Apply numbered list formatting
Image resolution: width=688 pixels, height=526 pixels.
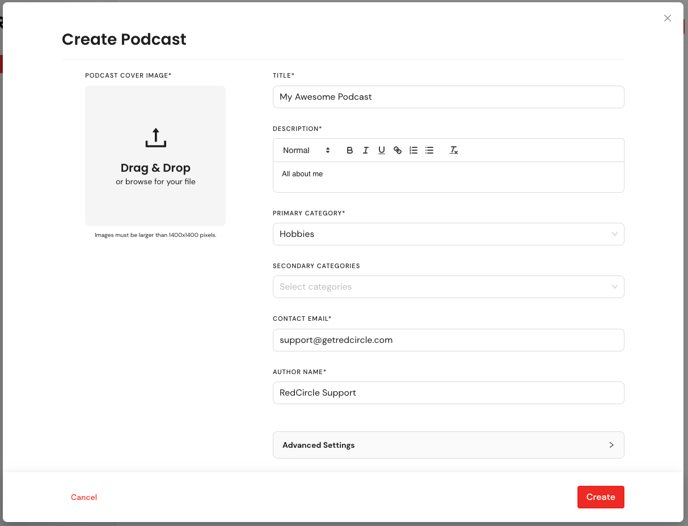point(413,150)
